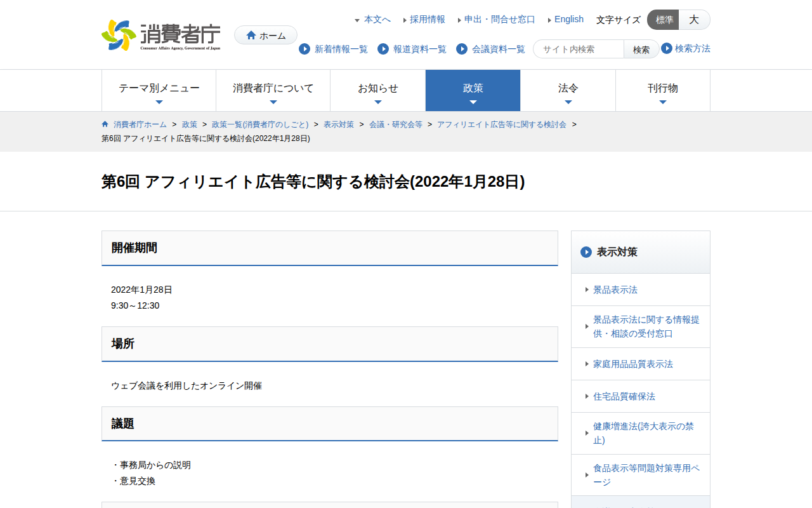Click arrow icon beside 会議資料一覧
Screen dimensions: 812x508
point(462,49)
